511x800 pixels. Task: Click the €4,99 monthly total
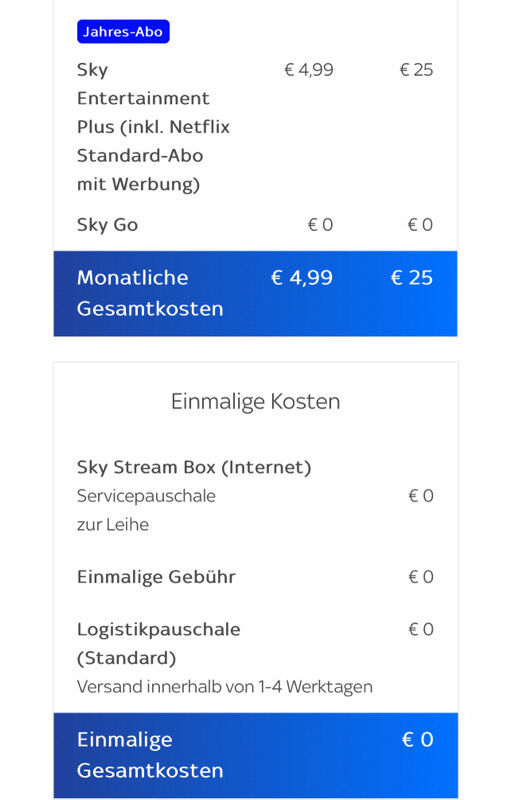point(301,278)
